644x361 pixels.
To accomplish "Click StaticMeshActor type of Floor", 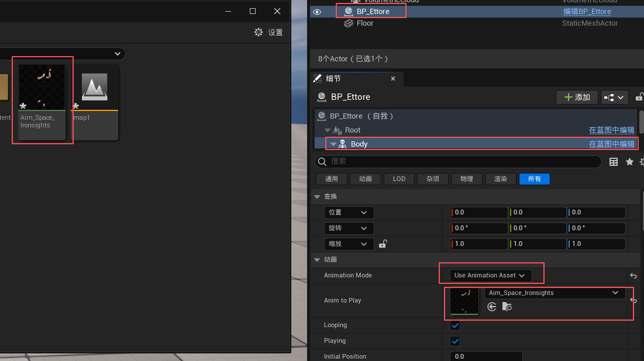I will [590, 23].
